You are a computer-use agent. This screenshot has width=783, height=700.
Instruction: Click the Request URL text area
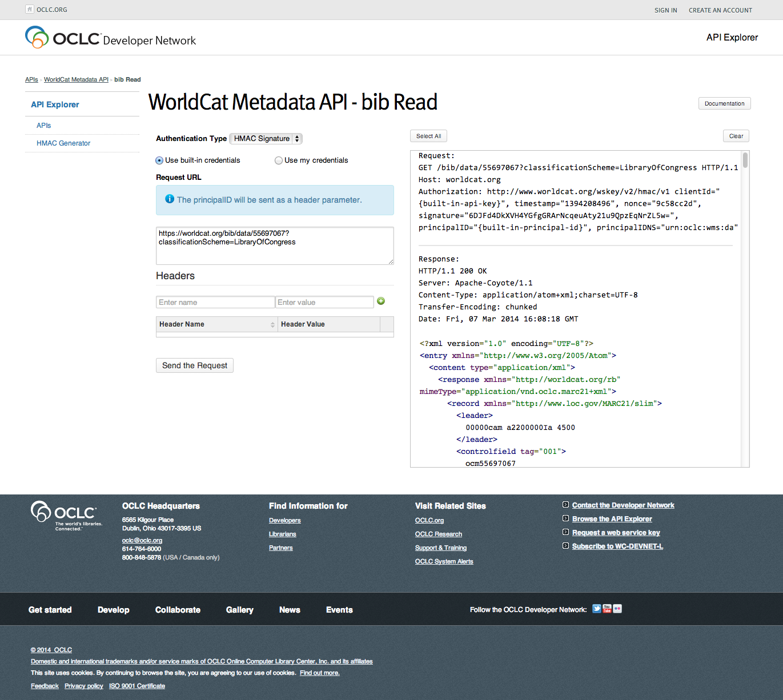point(275,246)
